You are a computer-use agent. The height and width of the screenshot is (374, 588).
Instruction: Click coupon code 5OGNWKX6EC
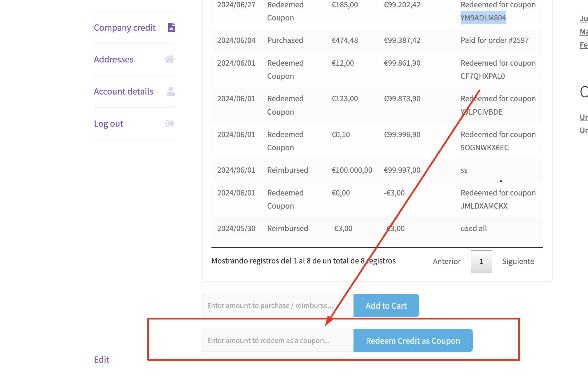pos(484,148)
